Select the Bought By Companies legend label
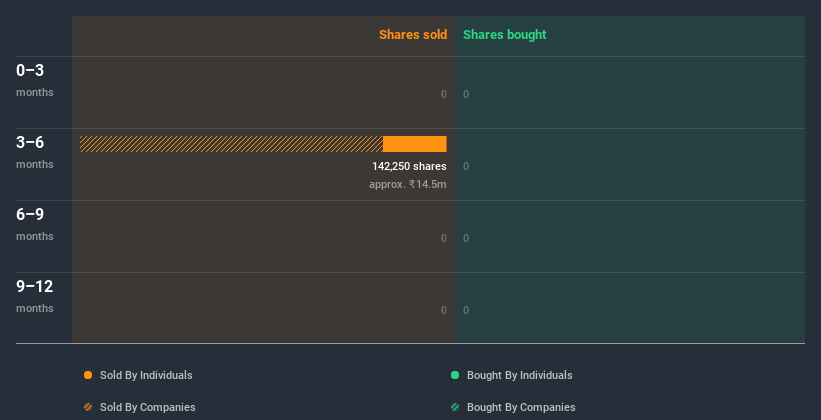Viewport: 821px width, 420px height. point(521,407)
